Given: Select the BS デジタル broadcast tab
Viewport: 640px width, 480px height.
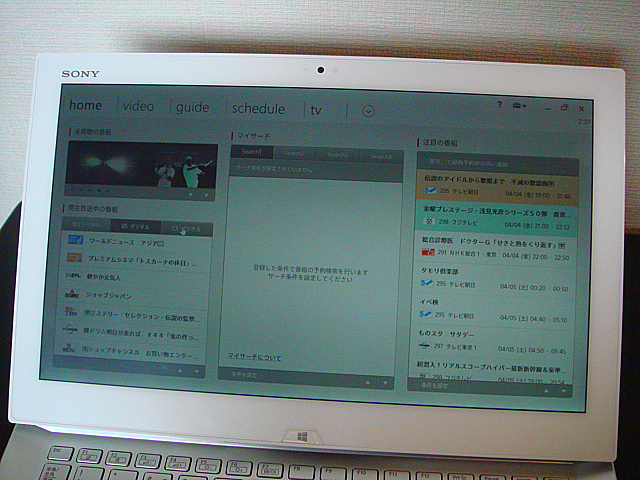Looking at the screenshot, I should (x=136, y=227).
